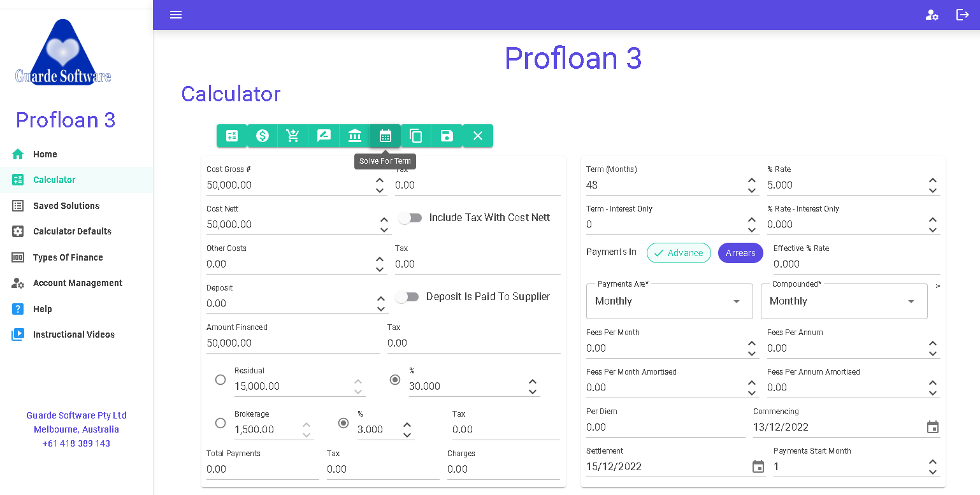The width and height of the screenshot is (980, 495).
Task: Click the copy icon in the green toolbar
Action: pos(416,136)
